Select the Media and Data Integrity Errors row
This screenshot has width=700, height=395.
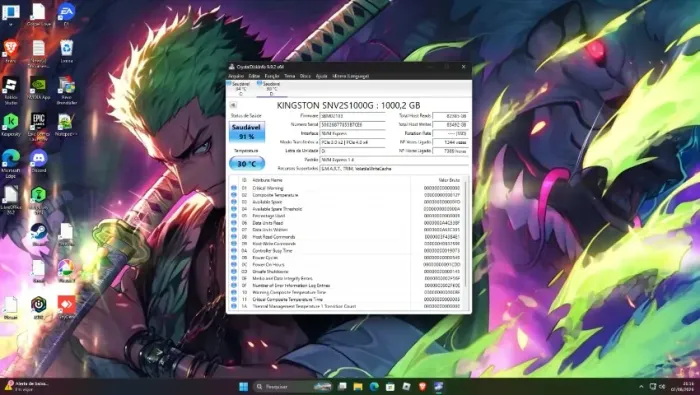[346, 279]
